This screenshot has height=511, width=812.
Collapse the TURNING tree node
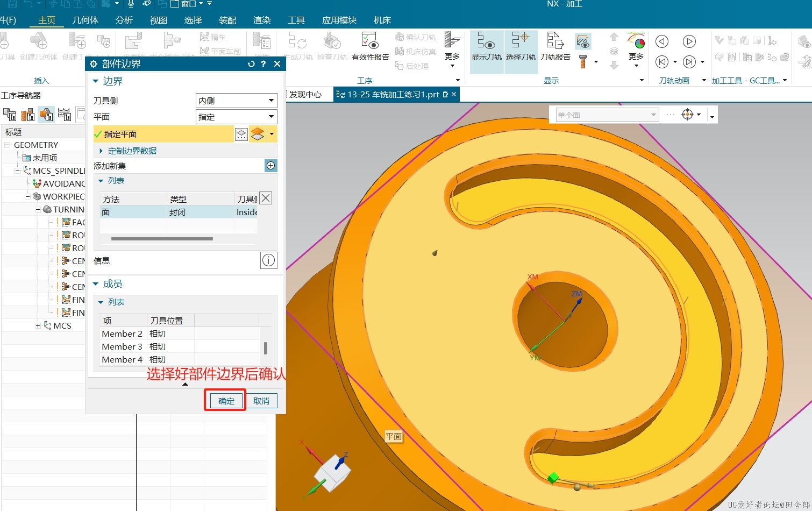(38, 209)
